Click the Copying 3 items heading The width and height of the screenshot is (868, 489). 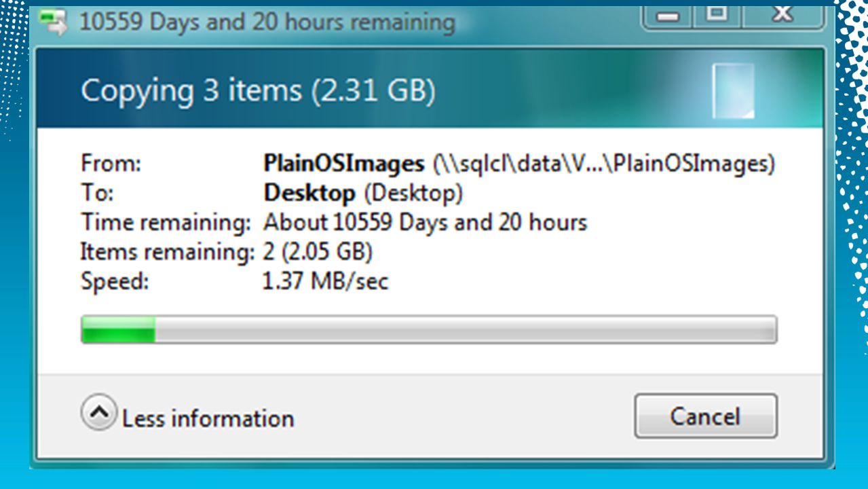(258, 90)
